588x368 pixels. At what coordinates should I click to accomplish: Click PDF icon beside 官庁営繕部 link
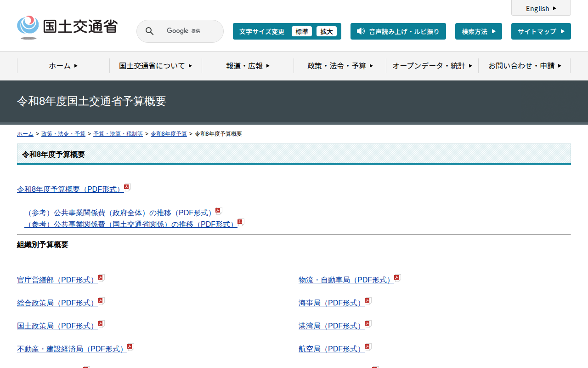pos(101,278)
